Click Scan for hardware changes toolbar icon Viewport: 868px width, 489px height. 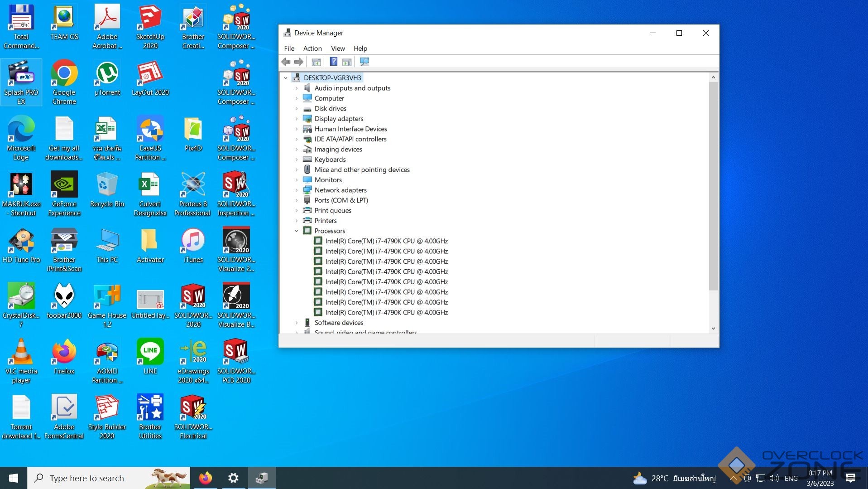[364, 62]
